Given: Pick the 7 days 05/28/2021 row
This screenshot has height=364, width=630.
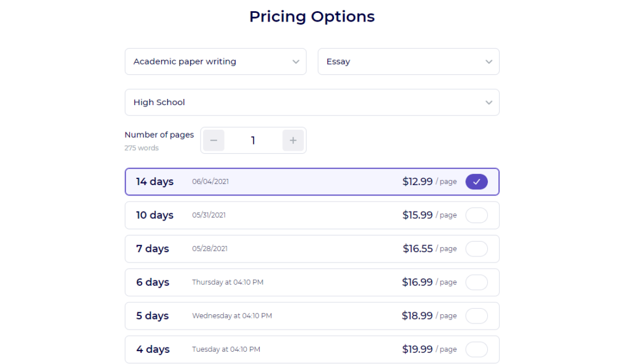Looking at the screenshot, I should pyautogui.click(x=312, y=248).
